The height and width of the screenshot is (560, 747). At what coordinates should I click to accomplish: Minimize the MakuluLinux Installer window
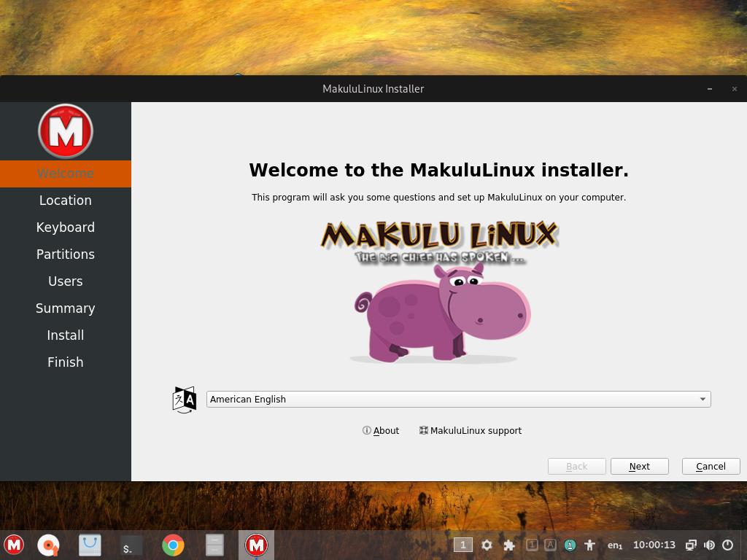[x=710, y=89]
